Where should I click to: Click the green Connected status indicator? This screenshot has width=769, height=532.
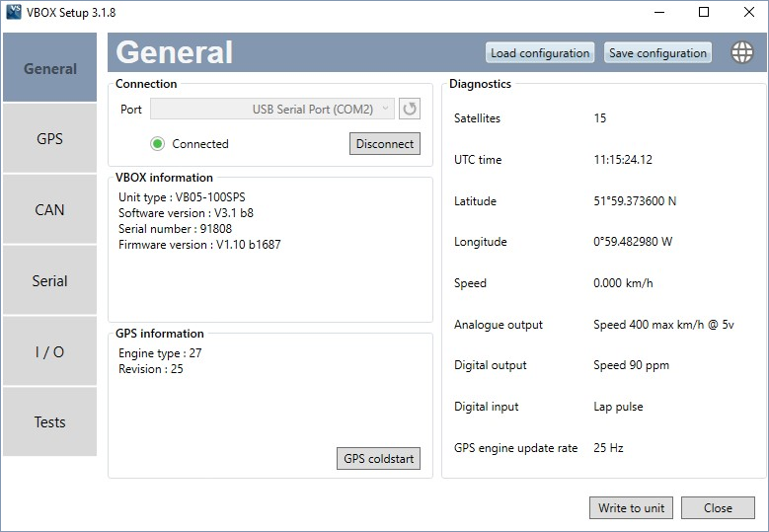(x=157, y=144)
